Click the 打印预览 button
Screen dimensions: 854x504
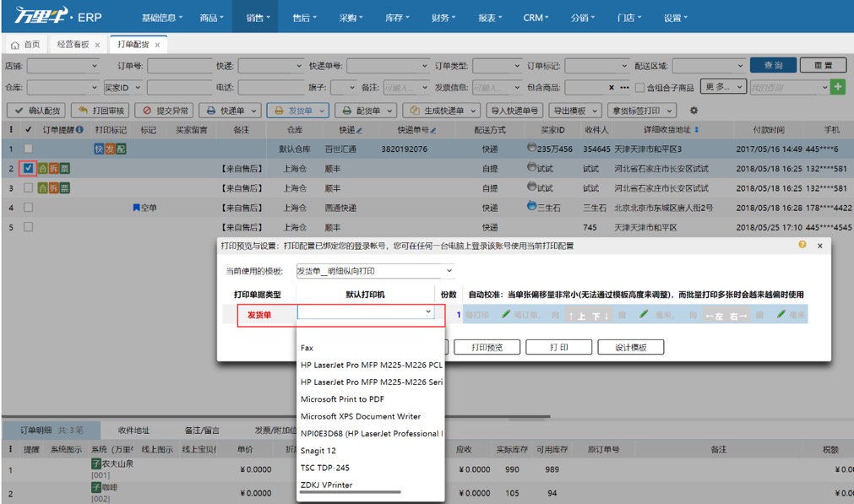coord(487,347)
